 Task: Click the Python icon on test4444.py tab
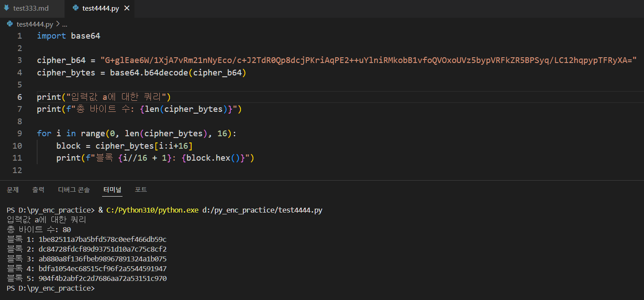tap(75, 8)
